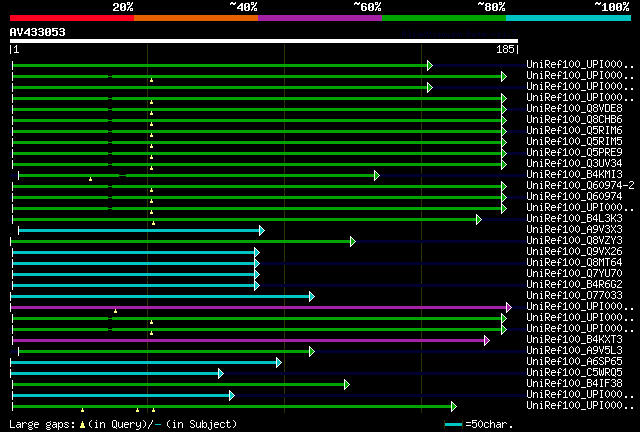Click the green alignment bar for Q8VDE8
Image resolution: width=640 pixels, height=432 pixels.
(x=257, y=109)
